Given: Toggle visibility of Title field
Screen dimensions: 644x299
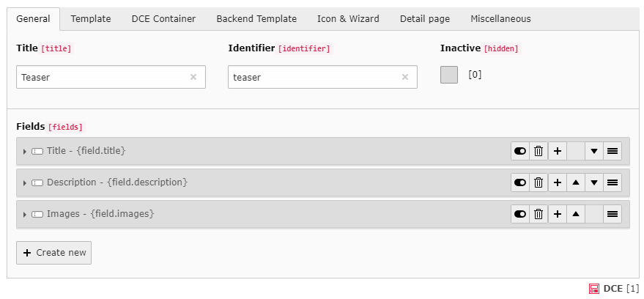Looking at the screenshot, I should (x=520, y=151).
